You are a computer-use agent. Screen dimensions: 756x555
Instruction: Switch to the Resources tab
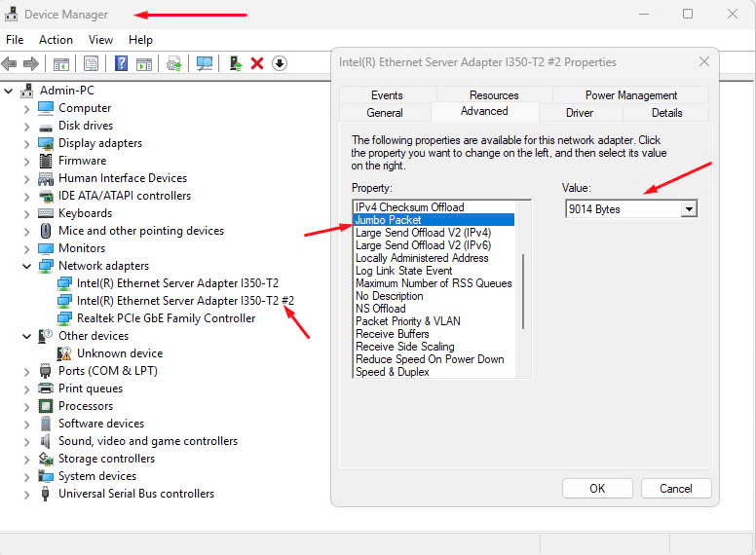point(494,95)
